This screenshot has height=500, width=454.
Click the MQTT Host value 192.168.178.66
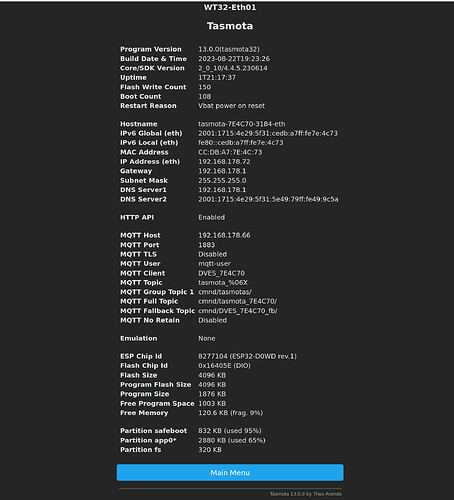[224, 235]
